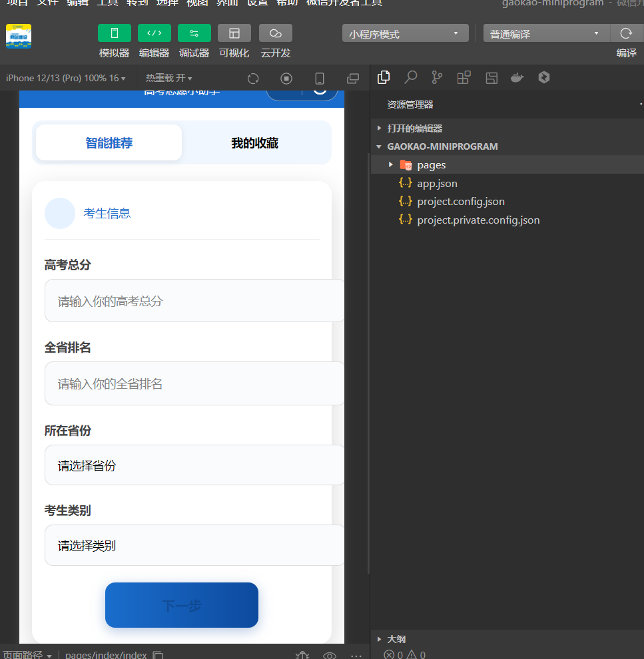Click the errors and warnings status counter
644x659 pixels.
coord(405,654)
